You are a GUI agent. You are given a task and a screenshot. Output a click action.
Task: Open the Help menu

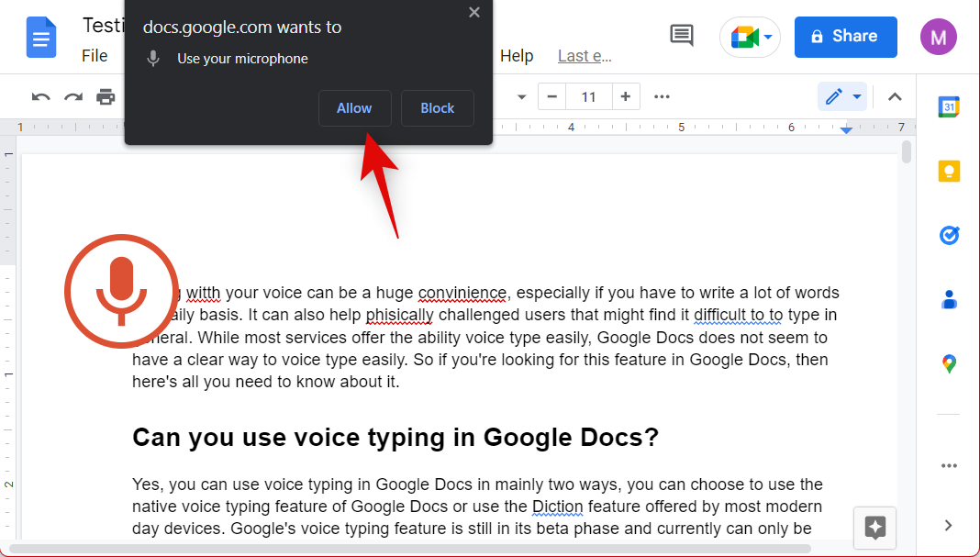pos(517,56)
